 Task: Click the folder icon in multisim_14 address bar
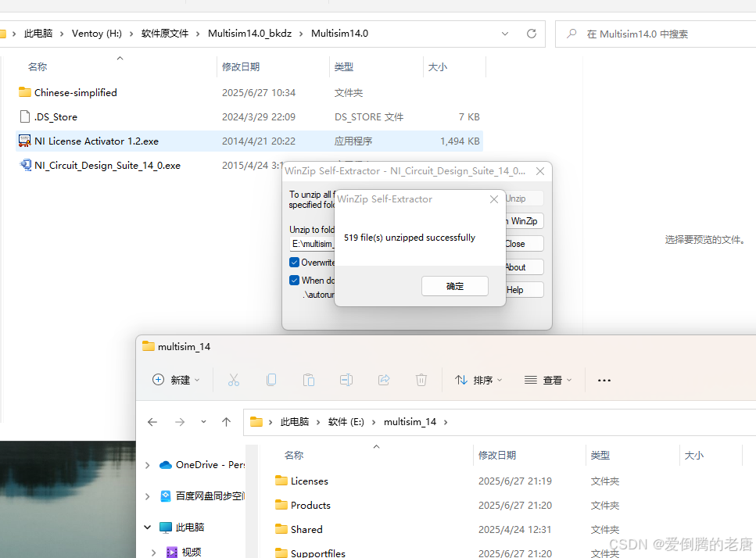point(256,422)
